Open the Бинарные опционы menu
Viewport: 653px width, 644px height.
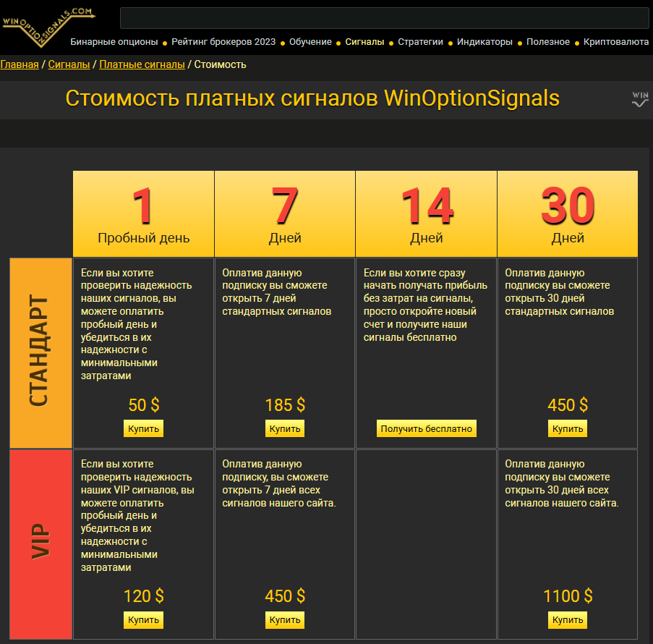[x=114, y=42]
